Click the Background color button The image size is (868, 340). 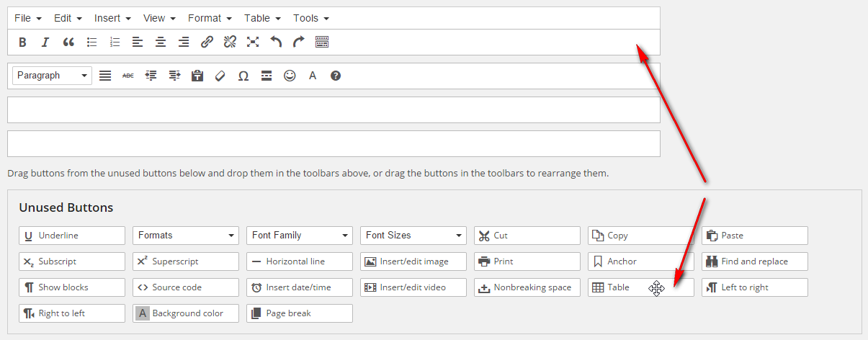coord(185,313)
